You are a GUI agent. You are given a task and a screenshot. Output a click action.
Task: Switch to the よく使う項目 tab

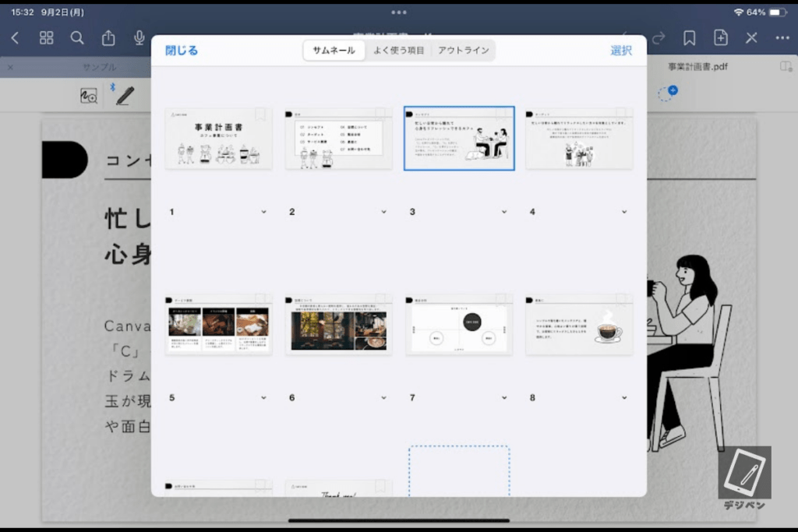pyautogui.click(x=398, y=51)
